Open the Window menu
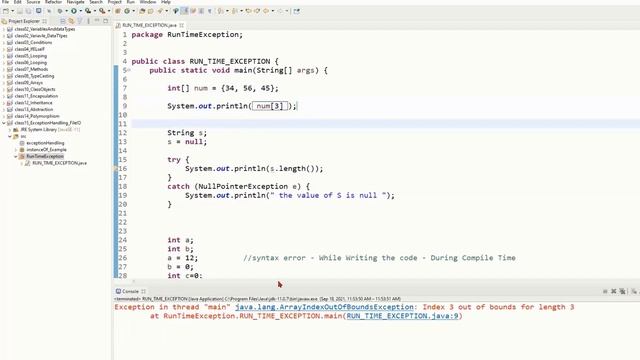Screen dimensions: 640x360 coord(148,2)
